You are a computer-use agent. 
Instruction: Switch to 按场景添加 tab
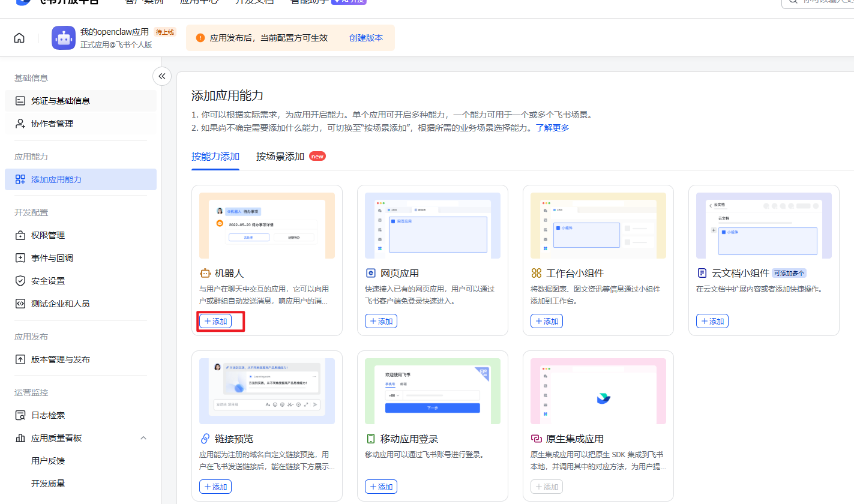[x=280, y=157]
